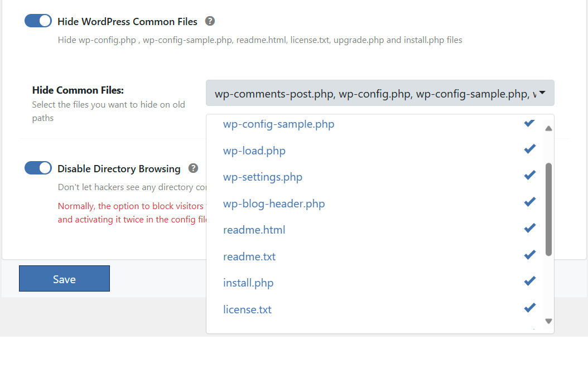Deselect wp-config-sample.php in the list
588x388 pixels.
pyautogui.click(x=279, y=124)
